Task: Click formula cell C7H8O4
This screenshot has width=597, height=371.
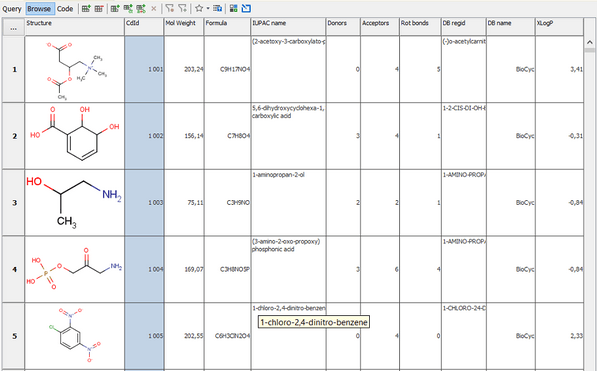Action: coord(228,136)
